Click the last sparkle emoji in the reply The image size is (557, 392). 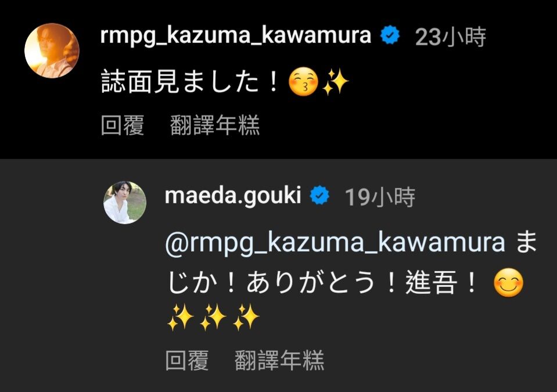[246, 317]
